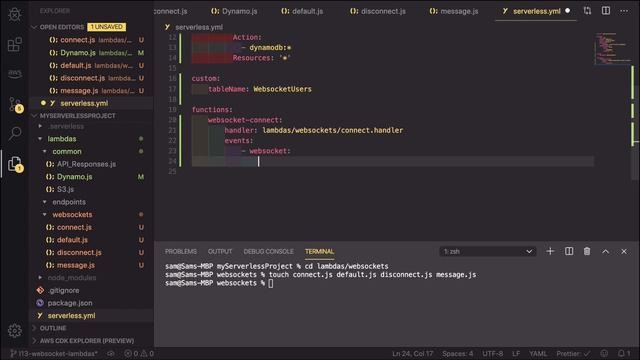Screen dimensions: 640x360
Task: Switch to the Dynamo.js editor tab
Action: point(234,11)
